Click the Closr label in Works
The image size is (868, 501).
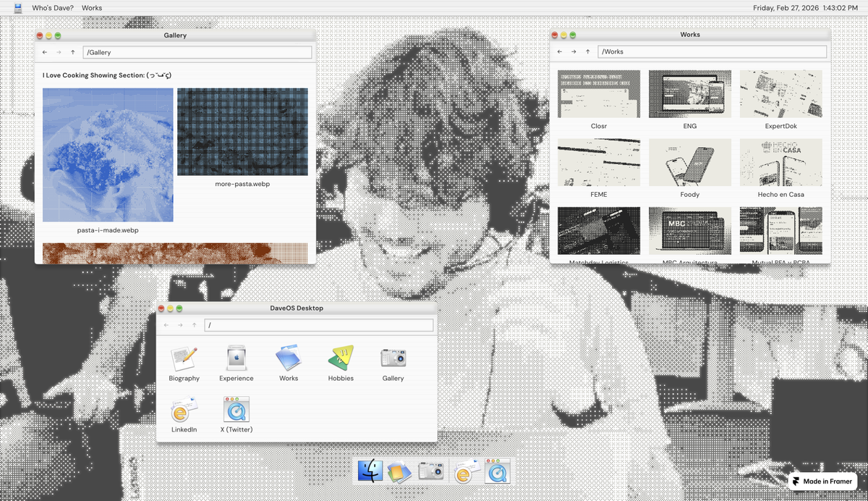click(x=599, y=126)
